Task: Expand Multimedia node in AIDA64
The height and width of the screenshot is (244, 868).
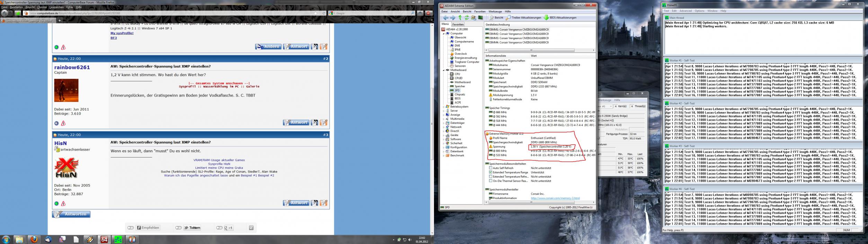Action: click(x=444, y=119)
